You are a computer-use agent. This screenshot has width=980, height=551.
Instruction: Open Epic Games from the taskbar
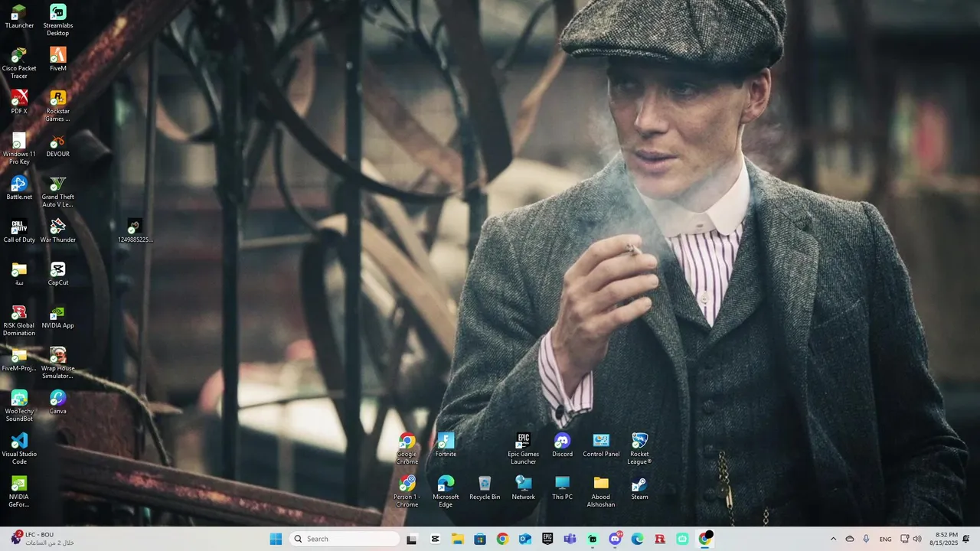pyautogui.click(x=547, y=539)
